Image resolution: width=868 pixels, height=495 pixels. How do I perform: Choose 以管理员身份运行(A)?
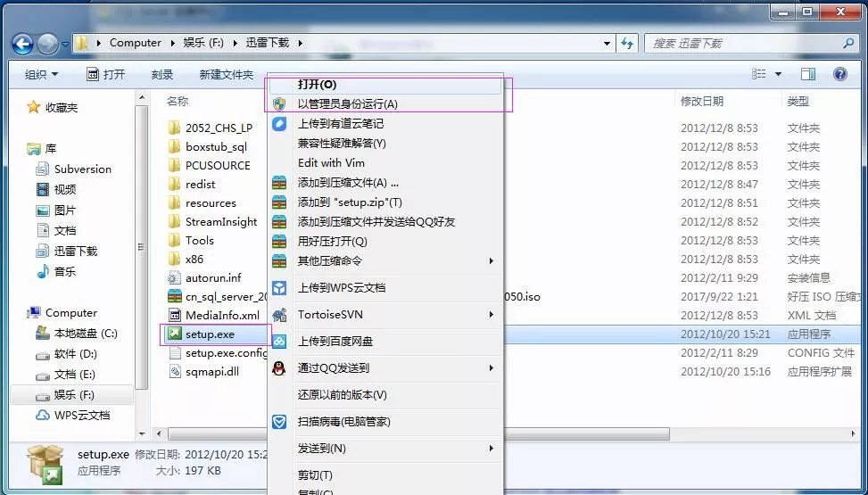[x=385, y=103]
